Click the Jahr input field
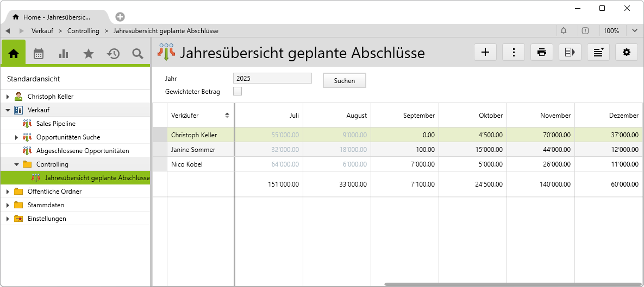 (x=272, y=78)
